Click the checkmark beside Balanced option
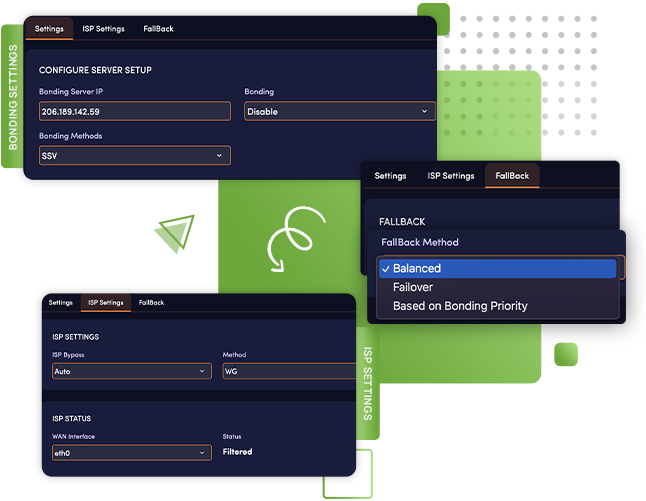This screenshot has height=501, width=646. coord(385,268)
